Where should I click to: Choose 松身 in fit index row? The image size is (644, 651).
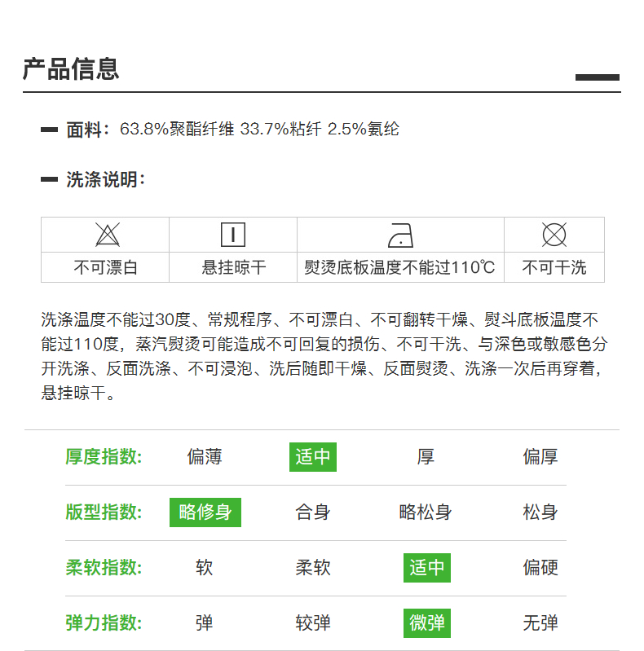[x=540, y=512]
